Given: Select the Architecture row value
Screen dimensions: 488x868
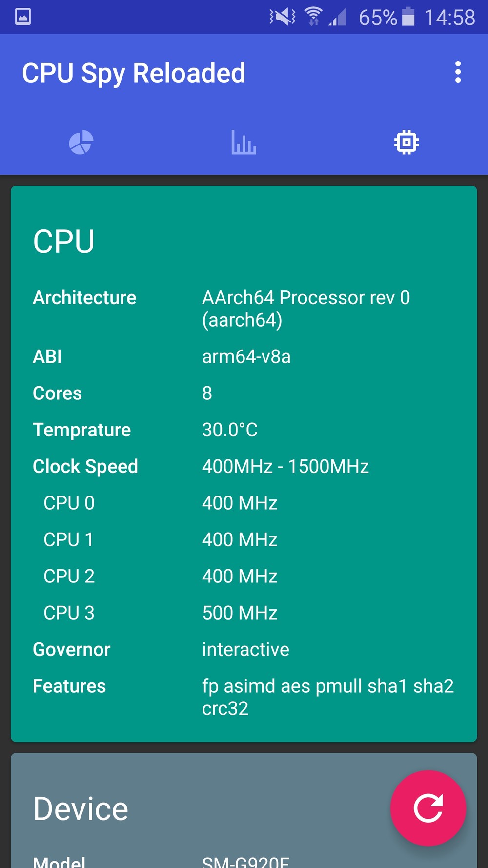Looking at the screenshot, I should pos(306,309).
